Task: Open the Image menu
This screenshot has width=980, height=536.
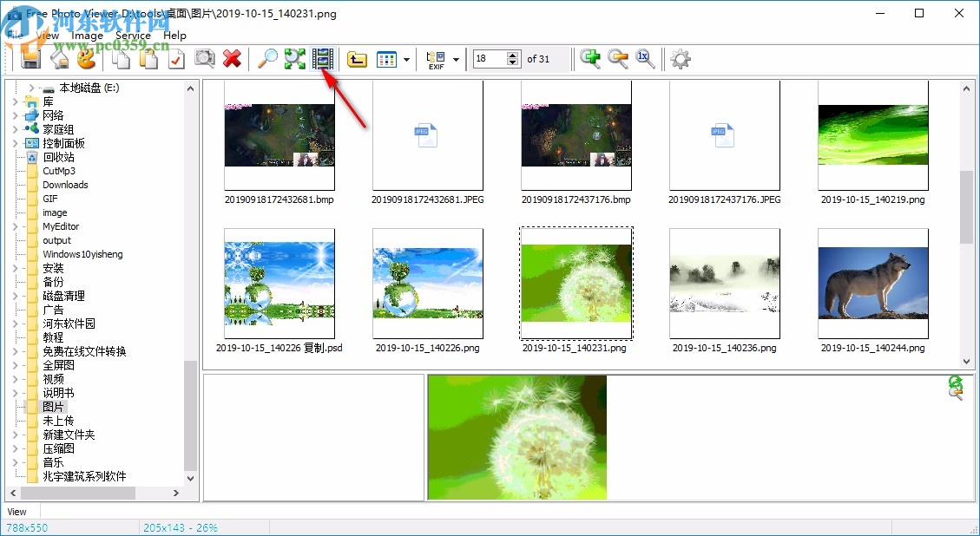Action: point(88,35)
